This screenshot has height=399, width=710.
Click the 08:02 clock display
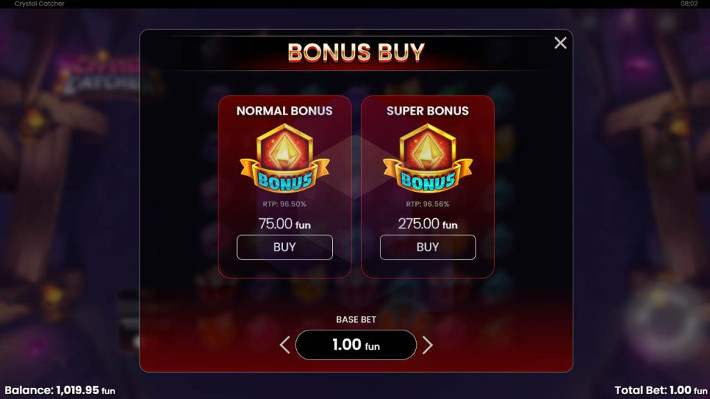click(x=689, y=4)
